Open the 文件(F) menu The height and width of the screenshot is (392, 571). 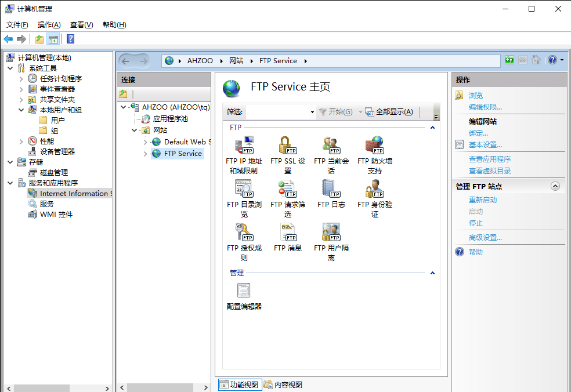point(17,25)
